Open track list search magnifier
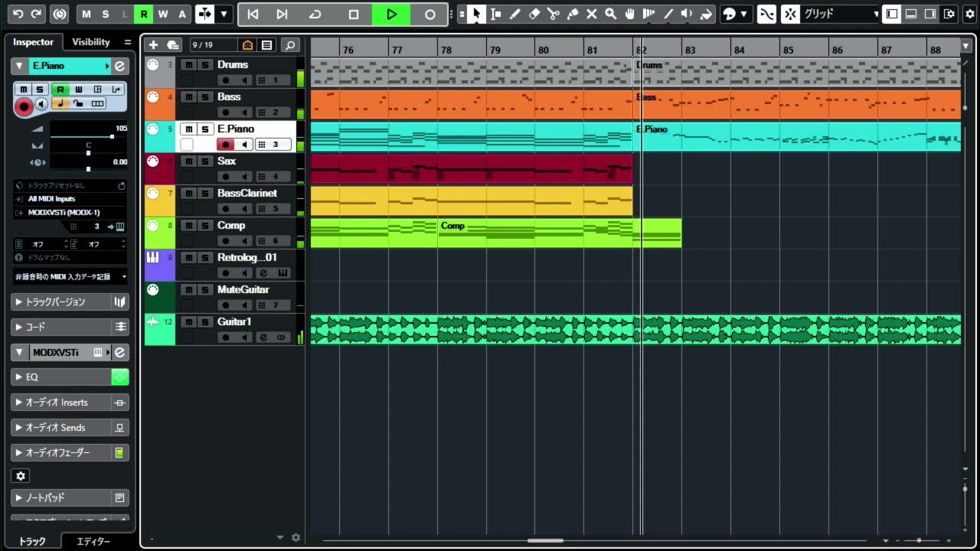Image resolution: width=980 pixels, height=551 pixels. click(x=290, y=45)
